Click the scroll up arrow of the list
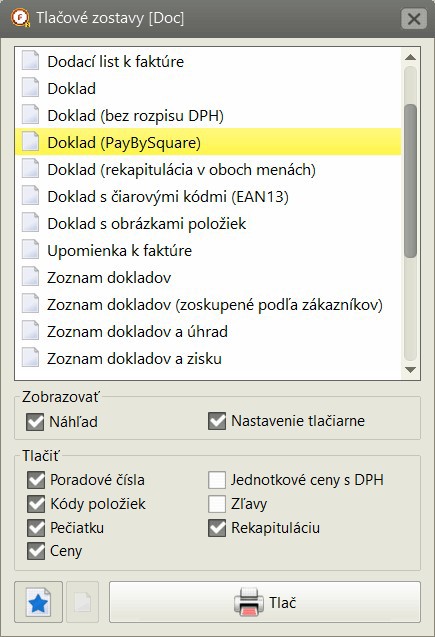435x637 pixels. (x=410, y=57)
